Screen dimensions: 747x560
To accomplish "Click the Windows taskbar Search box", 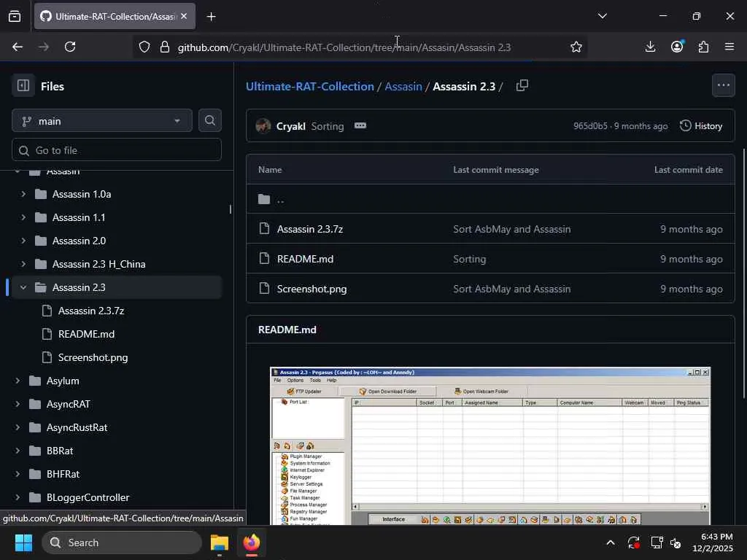I will (122, 542).
